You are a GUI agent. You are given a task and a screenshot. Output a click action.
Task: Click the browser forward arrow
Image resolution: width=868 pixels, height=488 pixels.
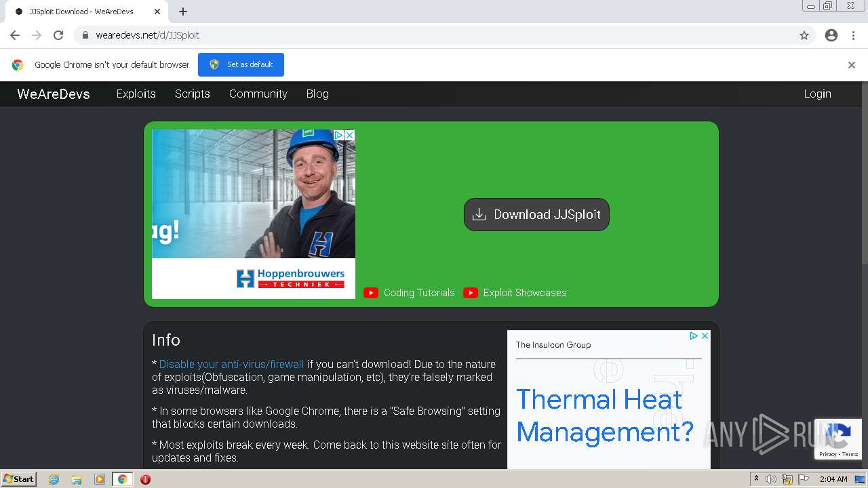(x=37, y=35)
